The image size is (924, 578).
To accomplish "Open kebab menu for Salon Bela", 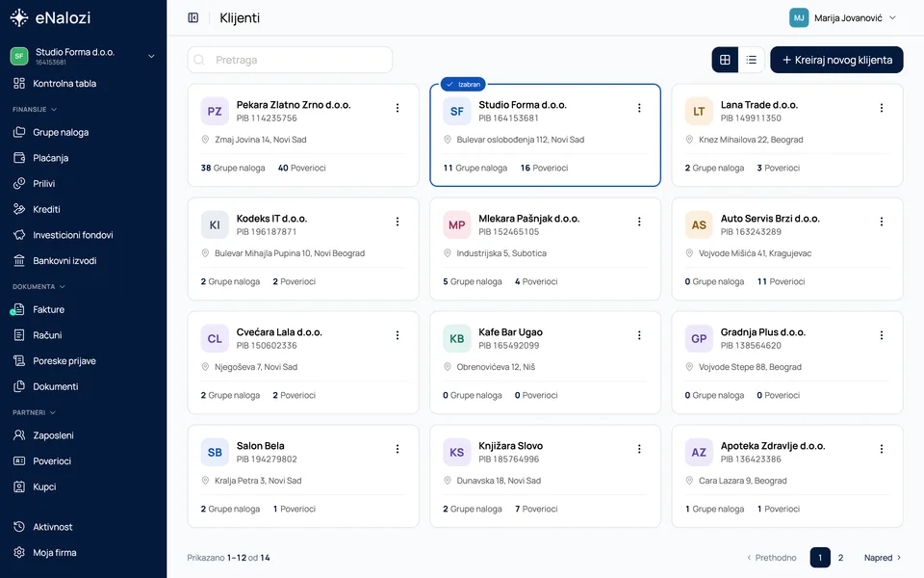I will (398, 450).
